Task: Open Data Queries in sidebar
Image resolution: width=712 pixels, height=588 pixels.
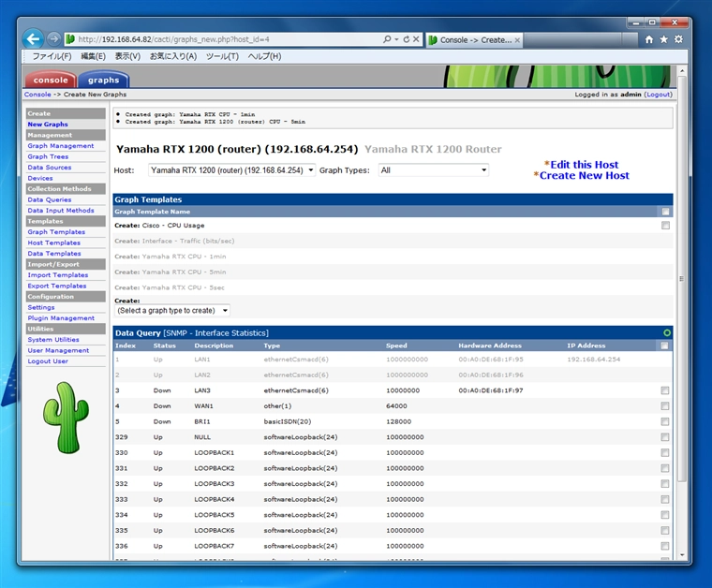Action: (50, 199)
